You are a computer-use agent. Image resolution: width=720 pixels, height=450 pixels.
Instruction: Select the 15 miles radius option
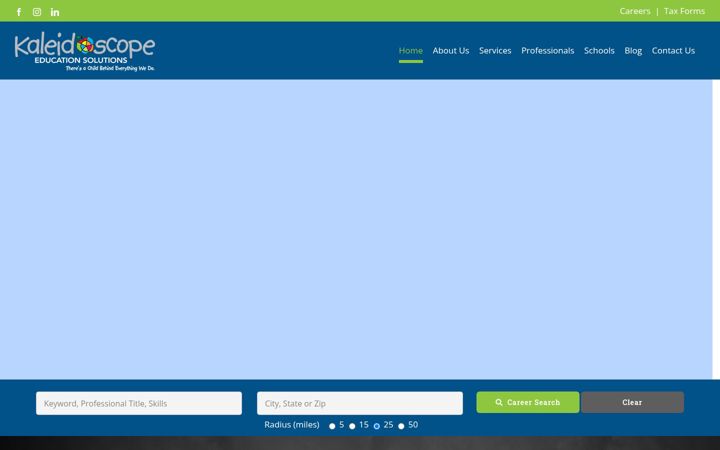(352, 426)
